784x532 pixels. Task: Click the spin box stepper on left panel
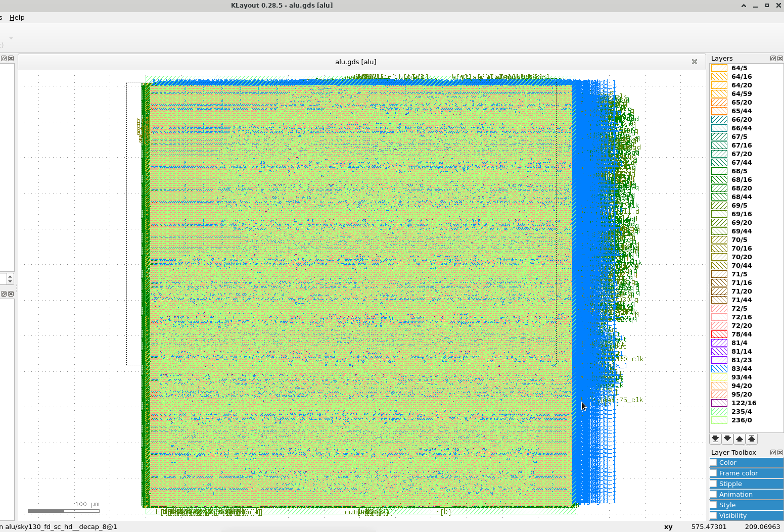click(x=10, y=279)
